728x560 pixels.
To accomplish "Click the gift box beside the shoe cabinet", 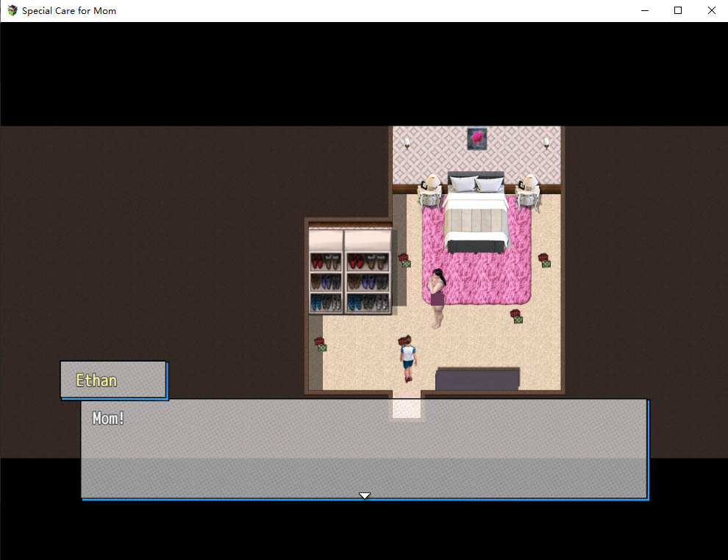I will pos(404,260).
